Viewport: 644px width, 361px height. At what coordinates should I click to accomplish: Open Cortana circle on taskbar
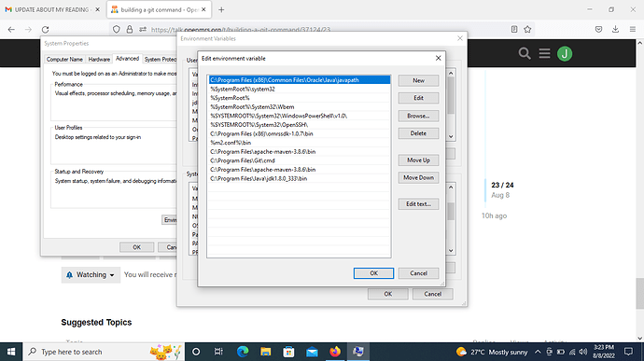(x=196, y=352)
